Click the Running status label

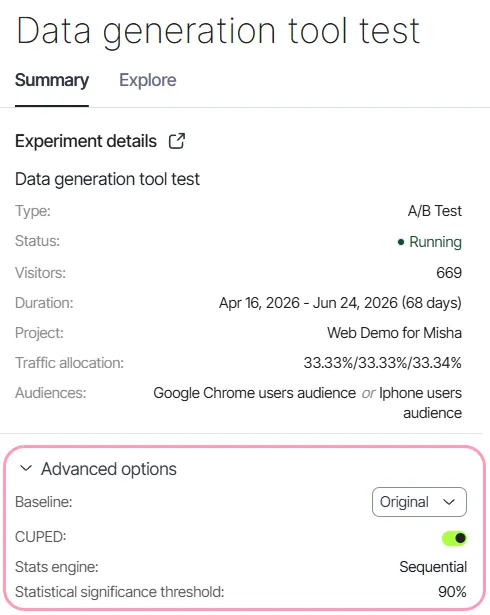435,242
